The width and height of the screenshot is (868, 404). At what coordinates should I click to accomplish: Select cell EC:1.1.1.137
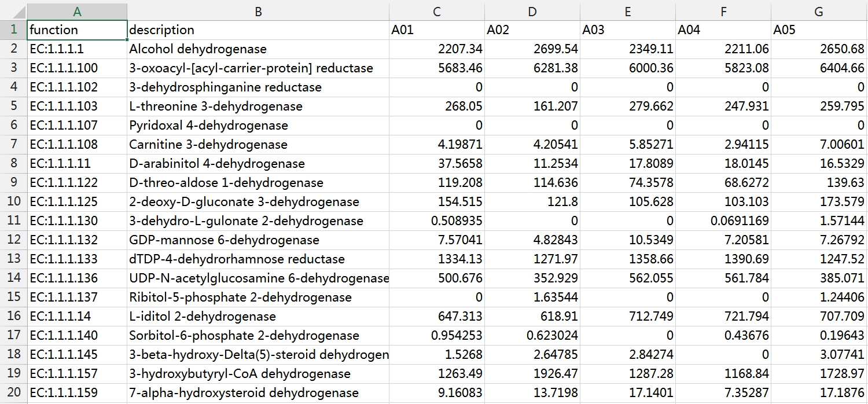(77, 298)
